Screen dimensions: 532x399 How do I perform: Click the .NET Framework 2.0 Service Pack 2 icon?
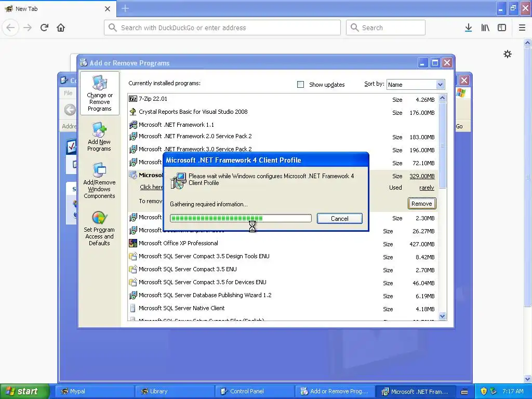click(x=133, y=137)
